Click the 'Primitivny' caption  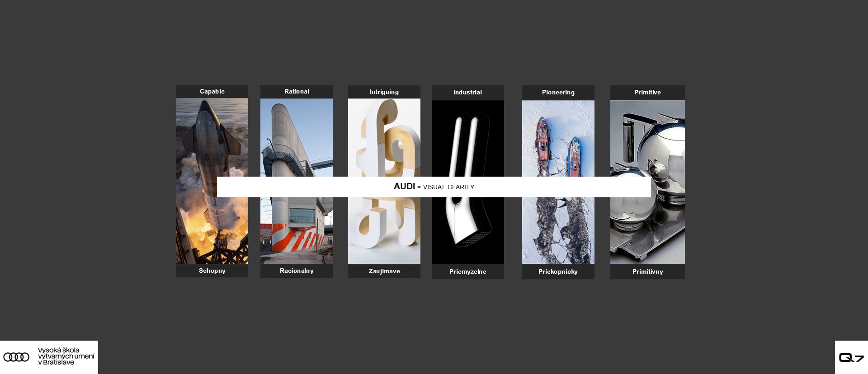click(647, 271)
